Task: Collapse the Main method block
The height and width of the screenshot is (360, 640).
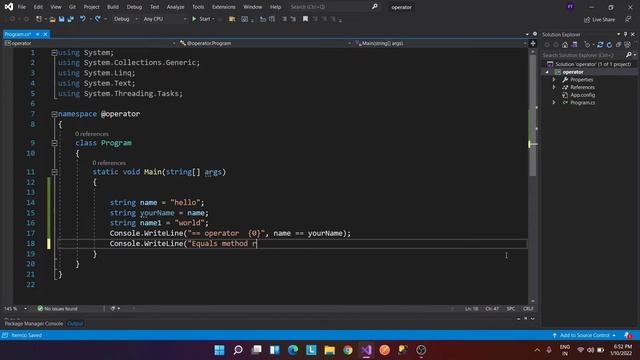Action: point(54,172)
